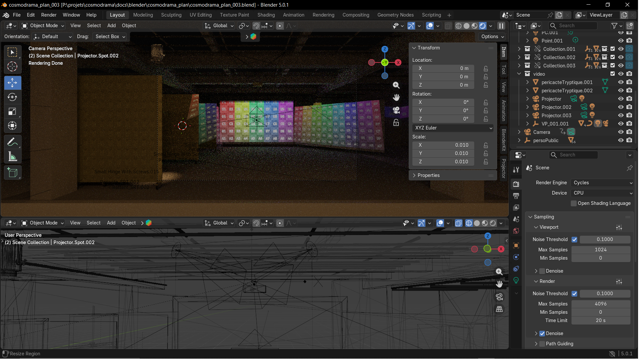Select the Cursor tool
The image size is (644, 362).
click(x=12, y=67)
